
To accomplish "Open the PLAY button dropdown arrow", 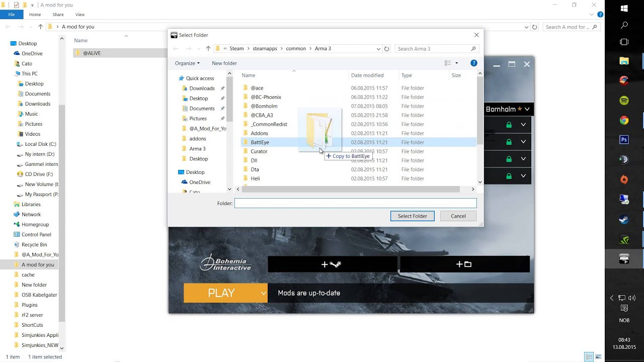I will [263, 293].
